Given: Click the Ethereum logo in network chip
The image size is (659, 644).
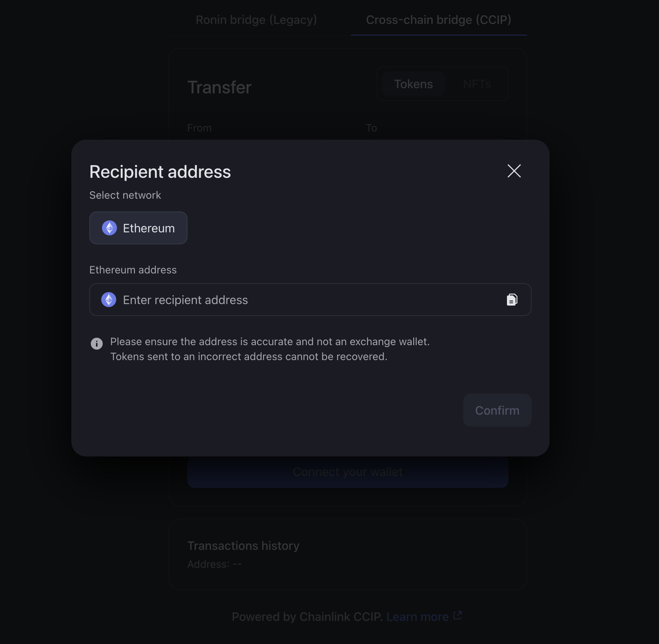Looking at the screenshot, I should tap(109, 228).
